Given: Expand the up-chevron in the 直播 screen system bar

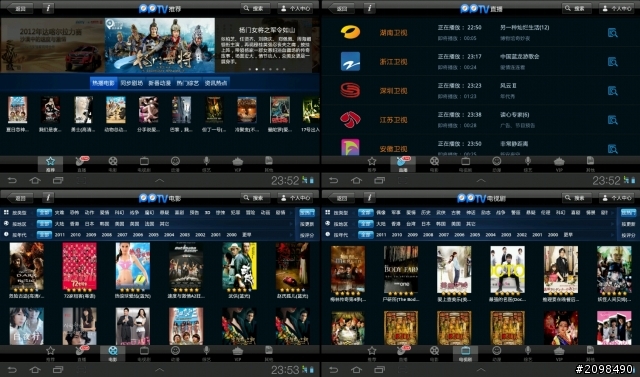Looking at the screenshot, I should click(x=481, y=180).
